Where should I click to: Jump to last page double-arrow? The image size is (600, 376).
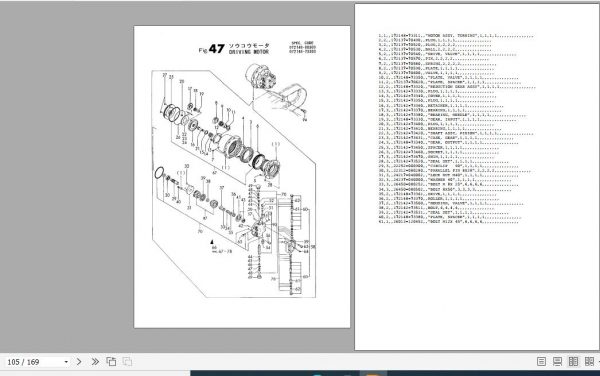point(95,361)
